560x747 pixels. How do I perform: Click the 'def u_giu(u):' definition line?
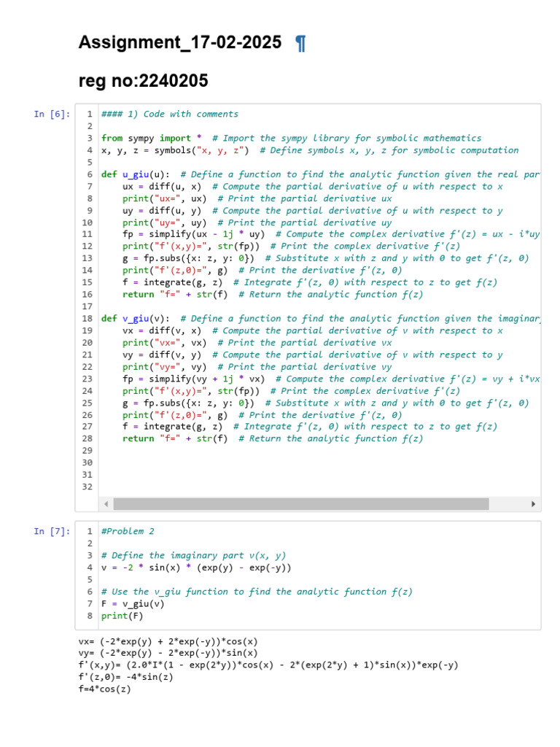(320, 174)
